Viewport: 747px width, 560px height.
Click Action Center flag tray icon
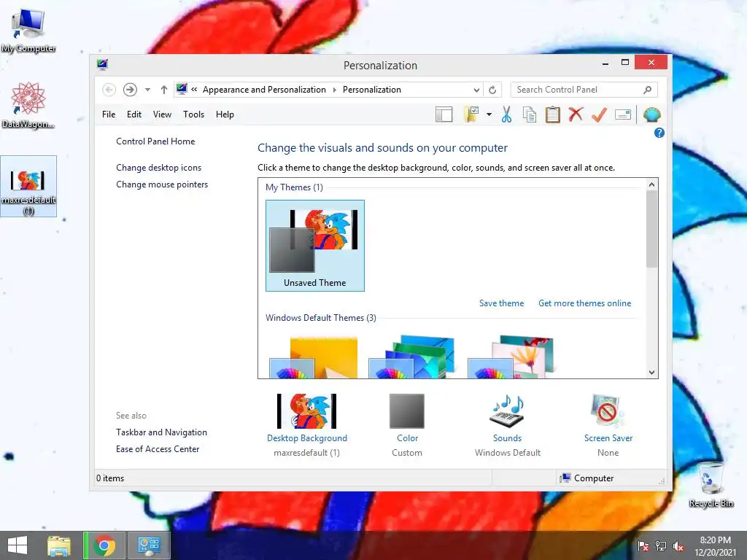[x=643, y=545]
